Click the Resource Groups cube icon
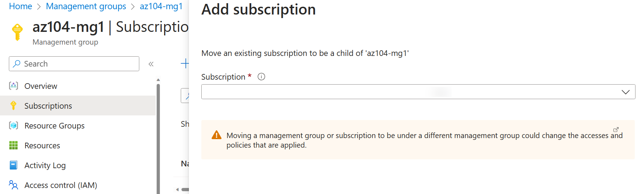The width and height of the screenshot is (644, 194). tap(13, 125)
